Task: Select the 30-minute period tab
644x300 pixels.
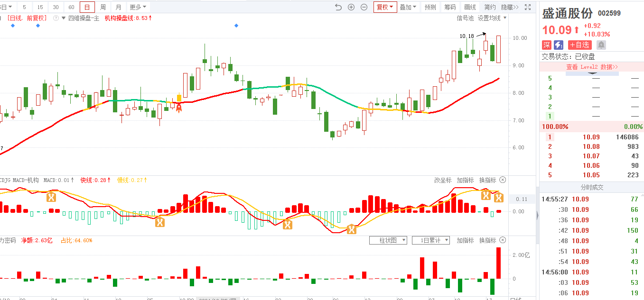Action: pyautogui.click(x=56, y=7)
